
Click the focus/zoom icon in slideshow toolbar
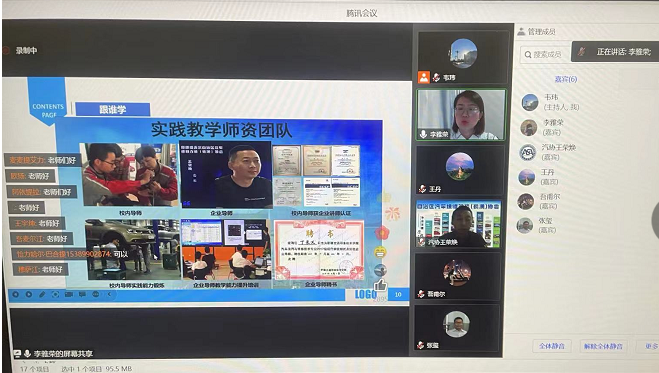click(55, 294)
